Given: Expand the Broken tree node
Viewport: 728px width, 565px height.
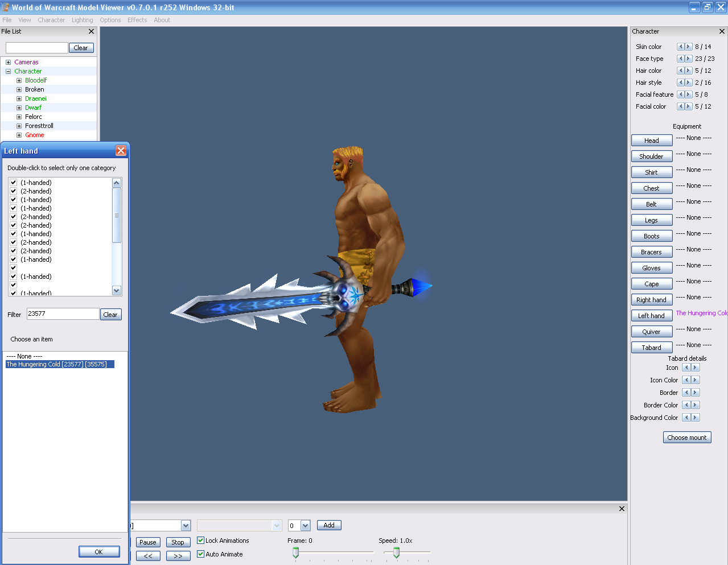Looking at the screenshot, I should 19,89.
